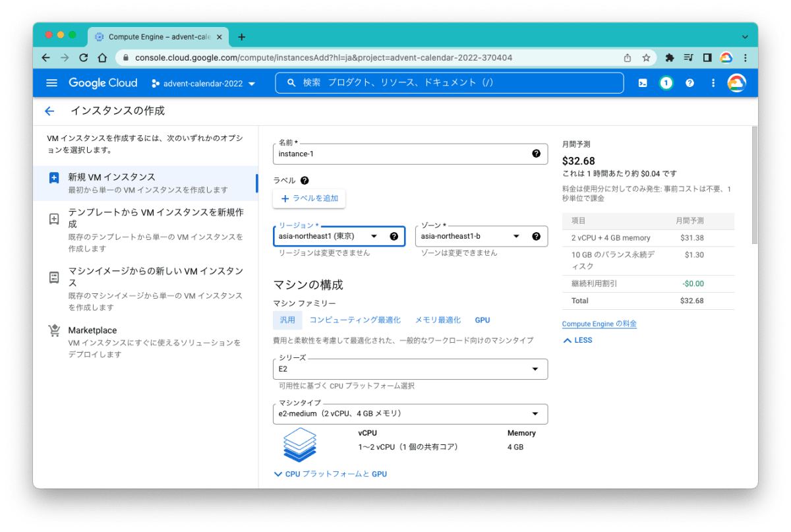
Task: Select the コンピューティング最適化 tab
Action: tap(355, 320)
